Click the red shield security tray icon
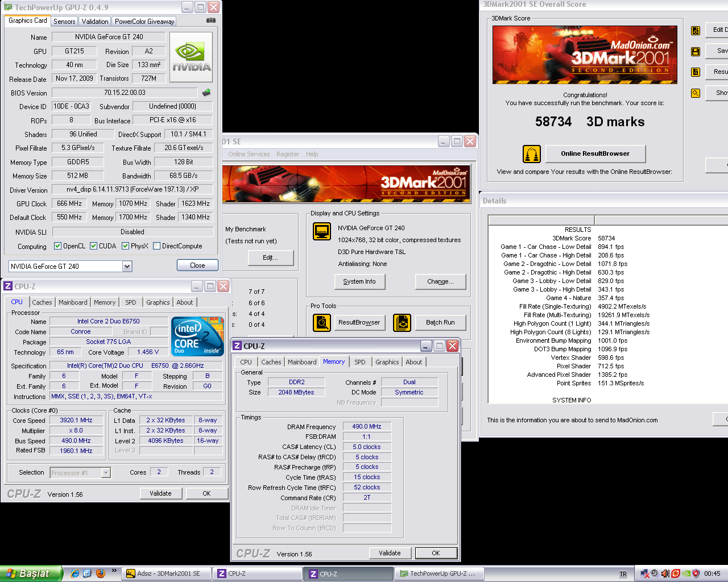Image resolution: width=728 pixels, height=582 pixels. (696, 573)
